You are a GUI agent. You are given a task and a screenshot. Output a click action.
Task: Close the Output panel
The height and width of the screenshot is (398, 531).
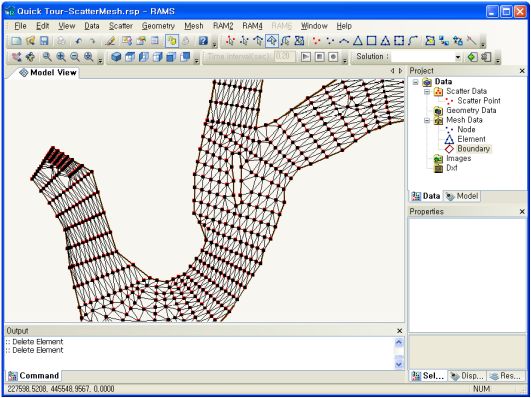point(400,331)
